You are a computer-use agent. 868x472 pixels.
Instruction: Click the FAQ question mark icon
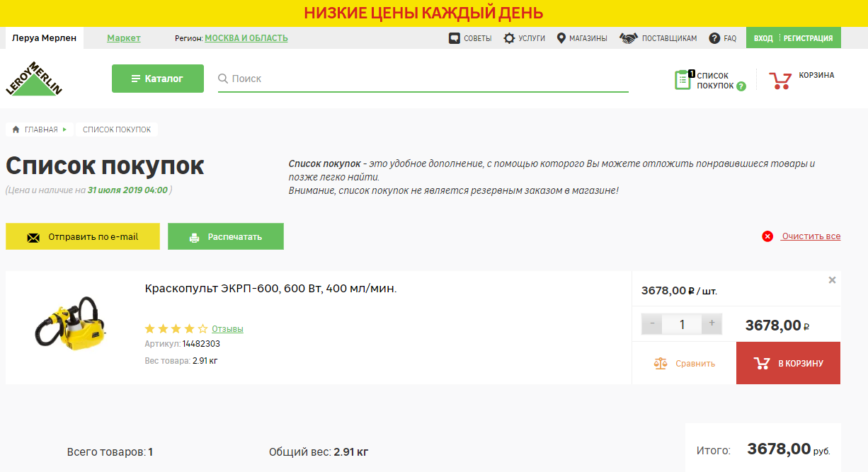pyautogui.click(x=714, y=38)
